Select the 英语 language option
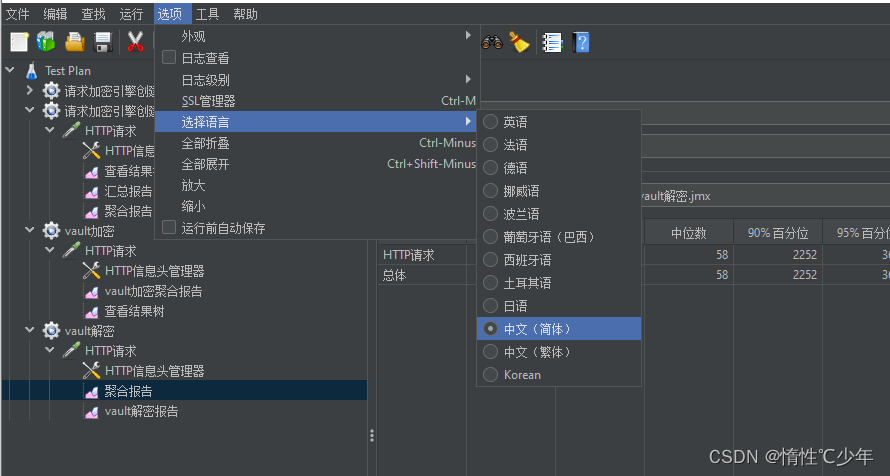Screen dimensions: 890x476 click(559, 121)
